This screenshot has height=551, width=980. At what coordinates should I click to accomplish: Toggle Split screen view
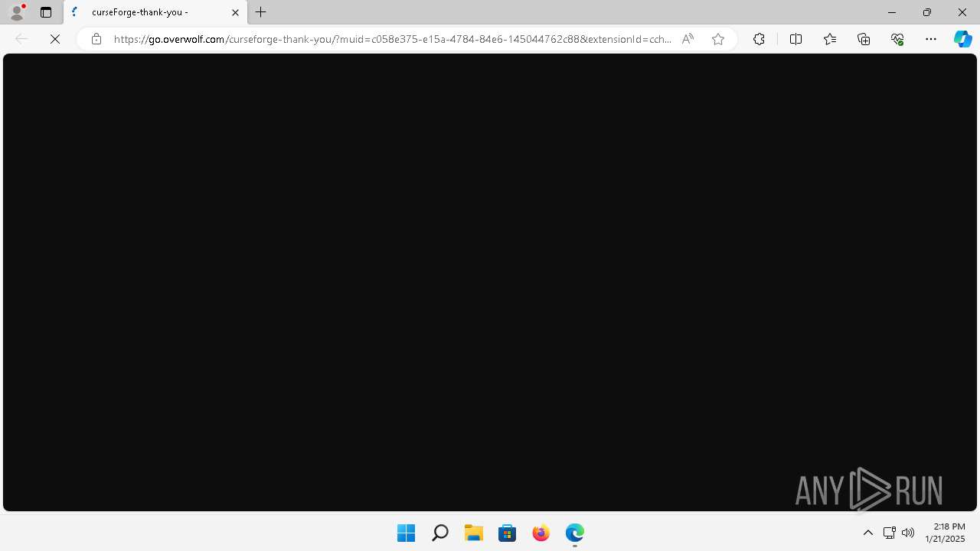pos(795,39)
